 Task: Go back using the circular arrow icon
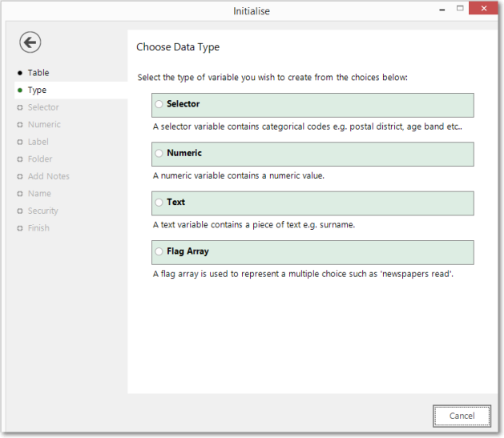pos(30,42)
